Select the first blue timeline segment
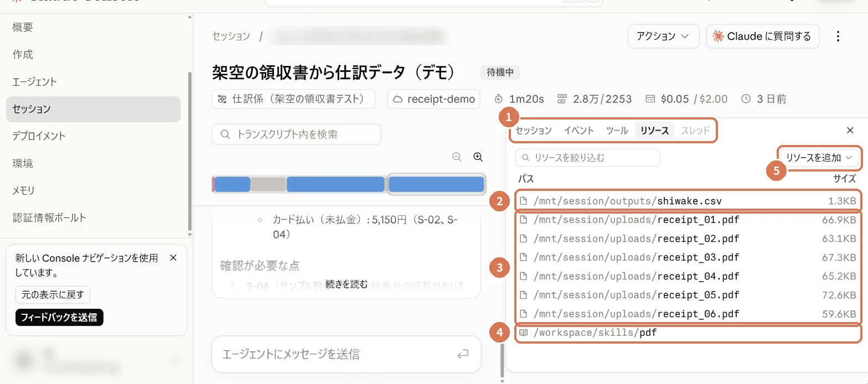The width and height of the screenshot is (868, 384). pyautogui.click(x=232, y=184)
